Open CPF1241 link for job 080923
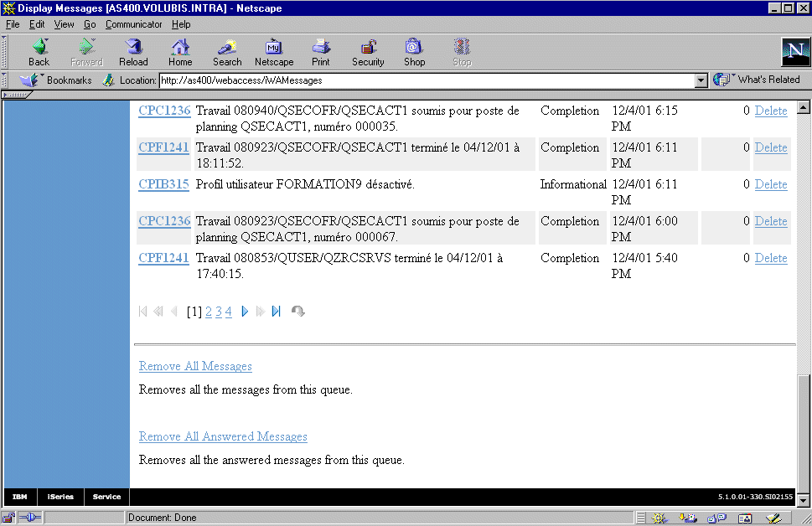This screenshot has width=812, height=526. [x=163, y=147]
